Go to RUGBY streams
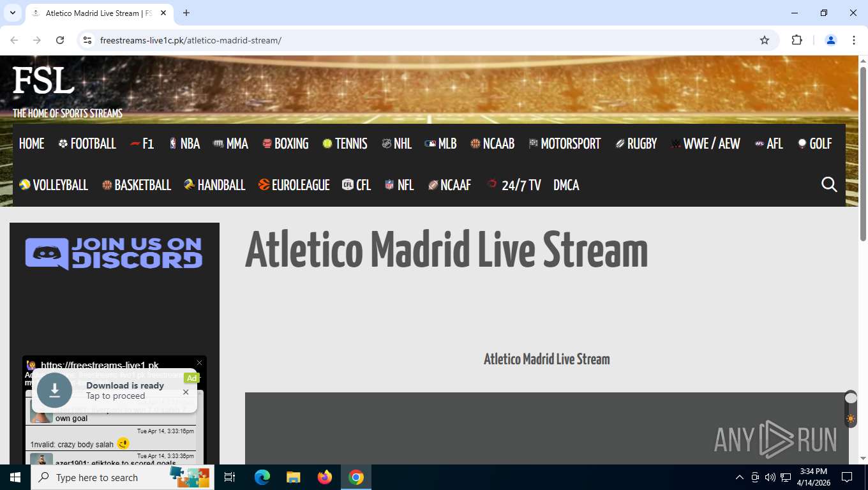Image resolution: width=868 pixels, height=490 pixels. [x=636, y=144]
